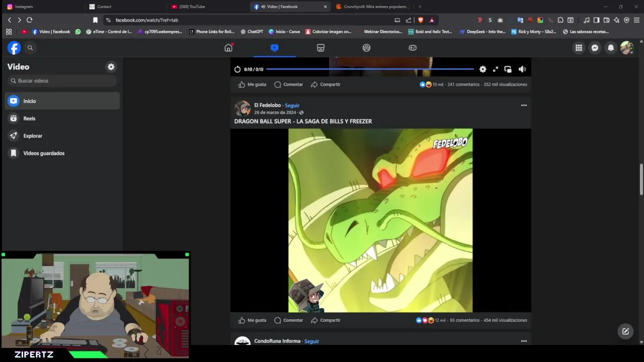The width and height of the screenshot is (644, 362).
Task: Open El Fedelobo page name
Action: (267, 105)
